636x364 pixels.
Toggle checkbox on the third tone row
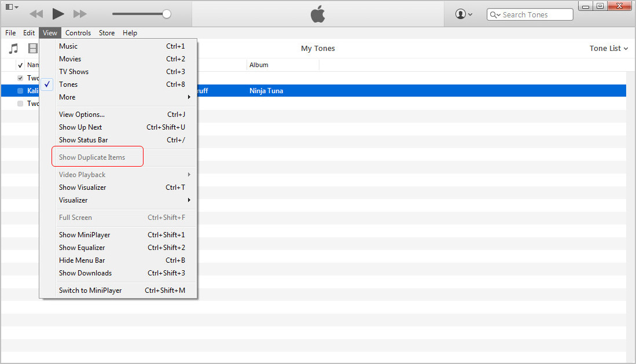click(x=20, y=104)
